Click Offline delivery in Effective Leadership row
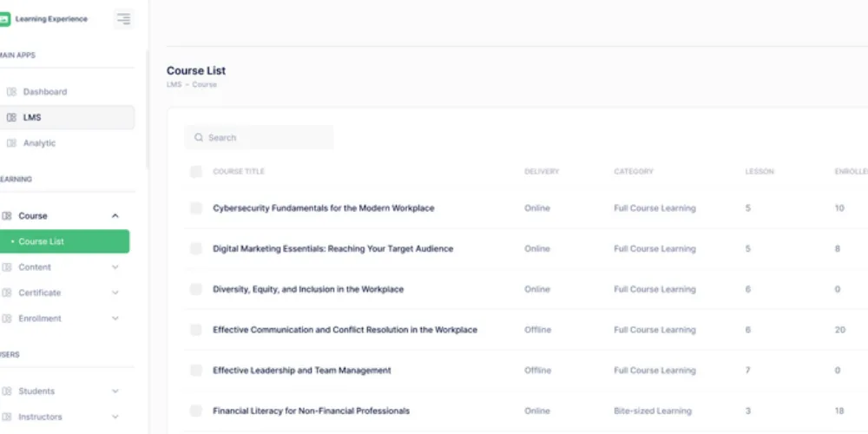 (x=537, y=371)
